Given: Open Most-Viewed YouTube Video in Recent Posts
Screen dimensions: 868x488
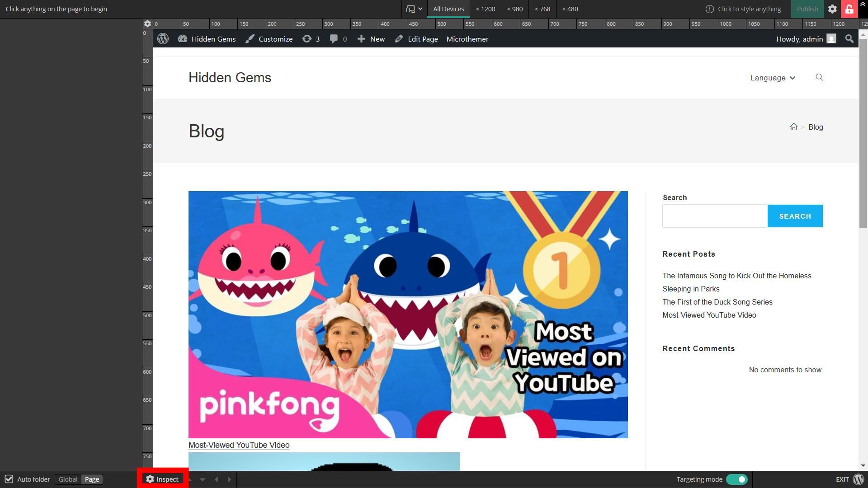Looking at the screenshot, I should (709, 315).
